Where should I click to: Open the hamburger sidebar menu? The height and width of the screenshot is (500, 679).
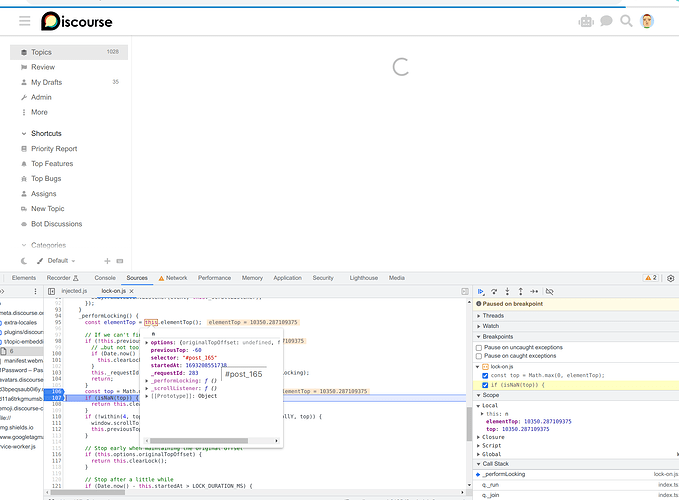click(x=25, y=21)
